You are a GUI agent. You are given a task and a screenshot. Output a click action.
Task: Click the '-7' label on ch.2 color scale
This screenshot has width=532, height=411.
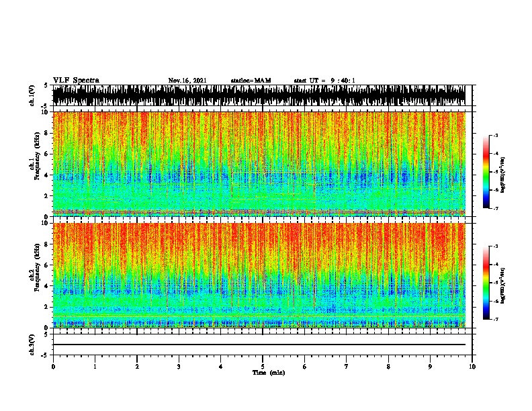tap(496, 319)
